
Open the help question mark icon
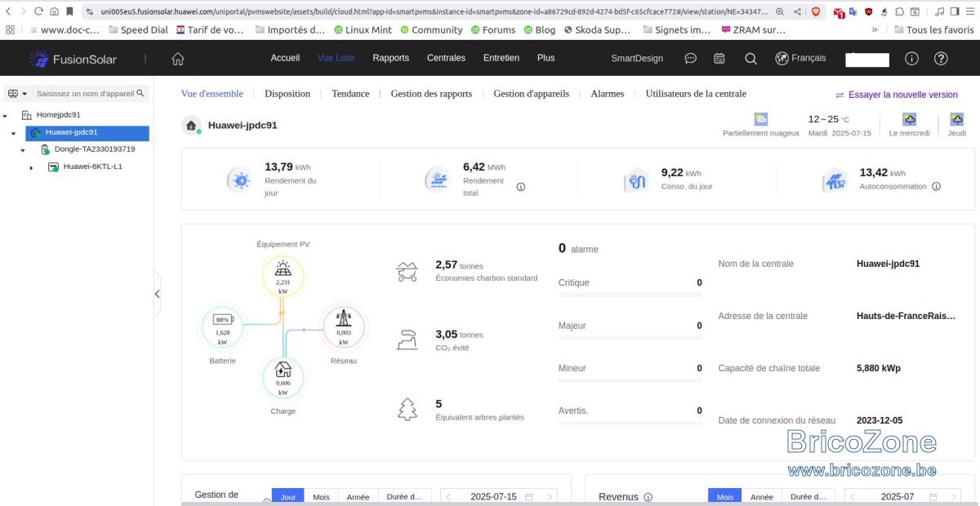pyautogui.click(x=941, y=59)
